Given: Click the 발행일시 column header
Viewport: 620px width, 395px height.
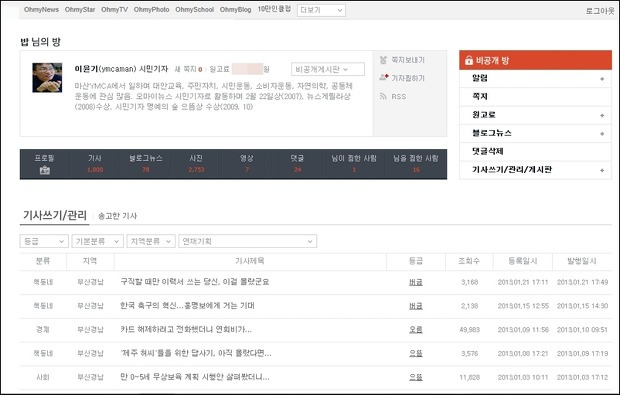Looking at the screenshot, I should coord(582,261).
